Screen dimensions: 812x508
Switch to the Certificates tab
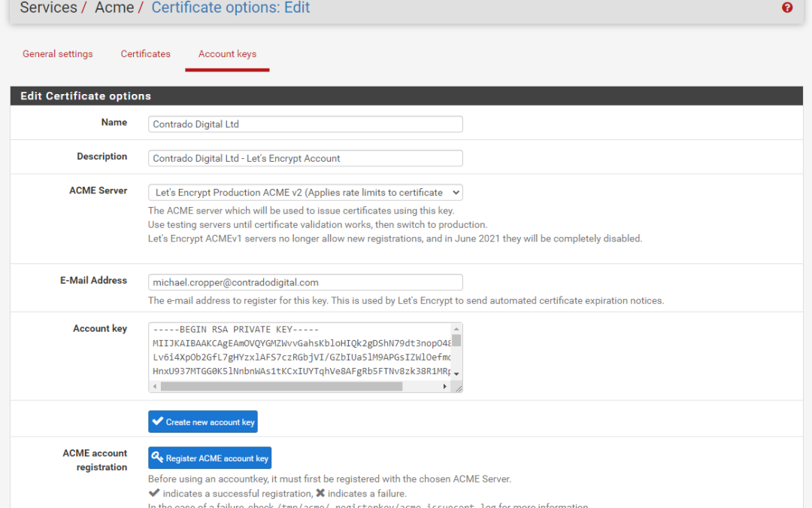[146, 54]
